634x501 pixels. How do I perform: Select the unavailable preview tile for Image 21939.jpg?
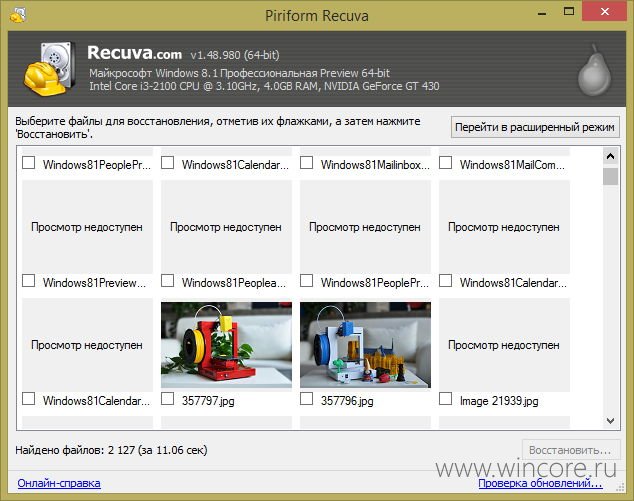point(505,345)
